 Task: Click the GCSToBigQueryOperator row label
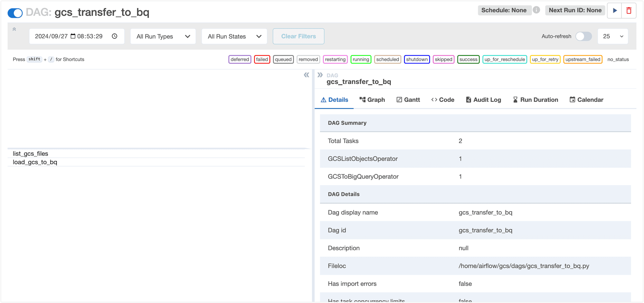pos(363,176)
